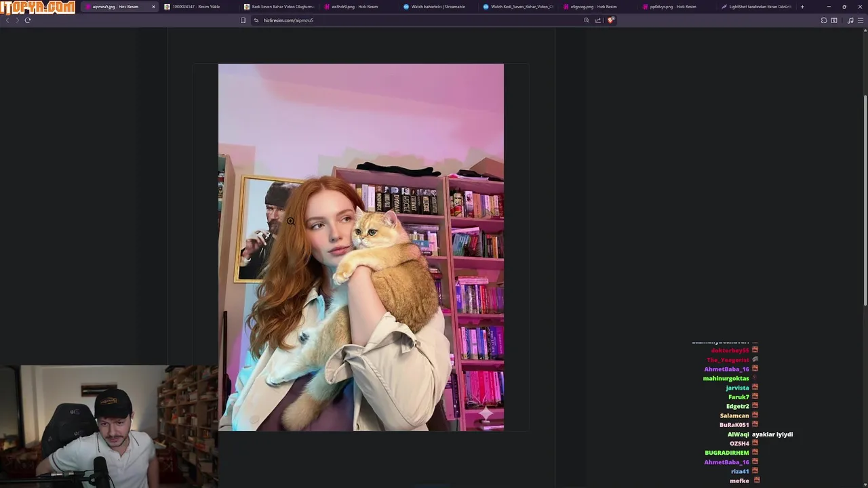This screenshot has width=868, height=488.
Task: Share this page using the share icon
Action: 598,20
